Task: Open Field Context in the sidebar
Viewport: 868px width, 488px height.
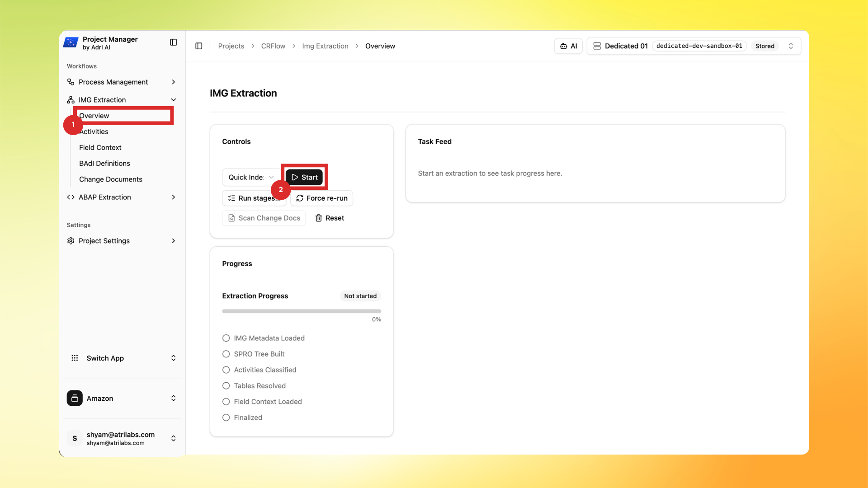Action: tap(100, 148)
